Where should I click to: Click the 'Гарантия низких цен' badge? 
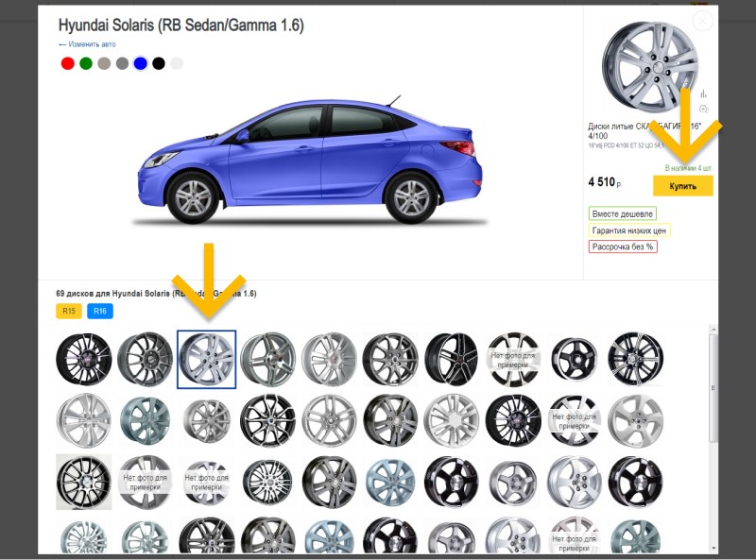pos(629,230)
